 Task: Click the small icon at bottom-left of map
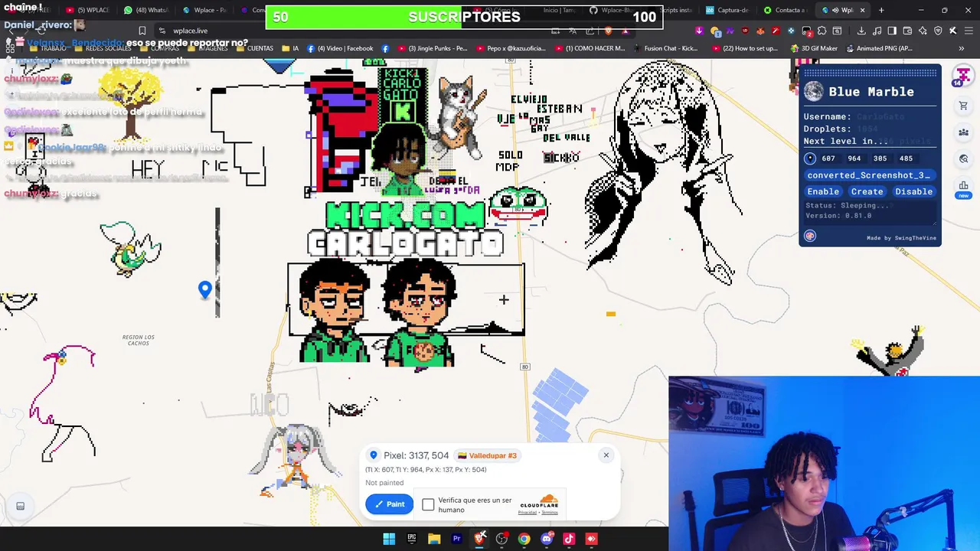click(x=21, y=506)
